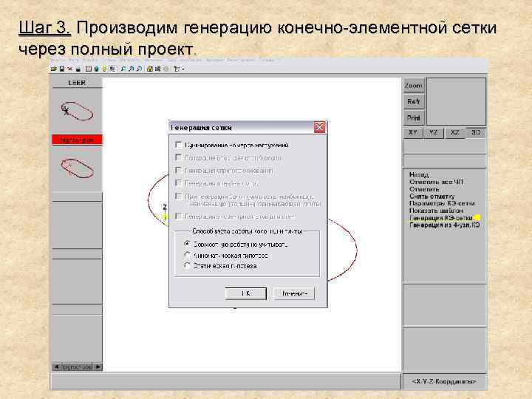The width and height of the screenshot is (532, 399).
Task: Toggle the sixth 'Генерация...' checkbox
Action: pos(179,216)
